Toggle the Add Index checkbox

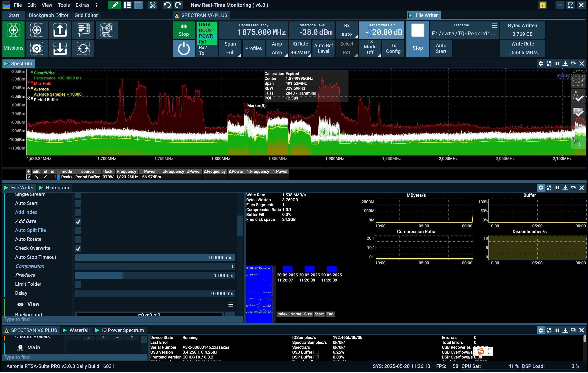pyautogui.click(x=78, y=212)
